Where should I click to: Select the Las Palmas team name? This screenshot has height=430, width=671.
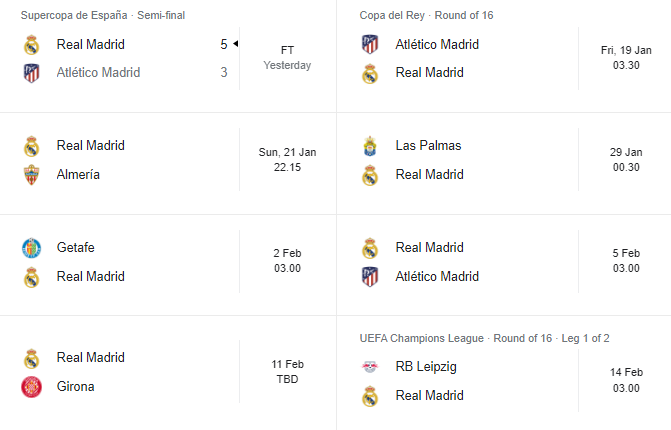pos(428,146)
